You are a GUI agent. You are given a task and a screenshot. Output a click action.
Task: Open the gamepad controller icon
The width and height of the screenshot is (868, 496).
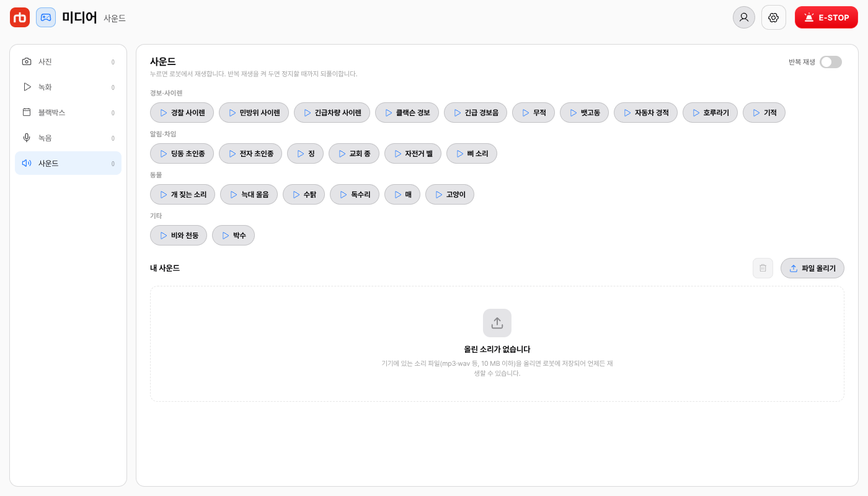tap(46, 17)
